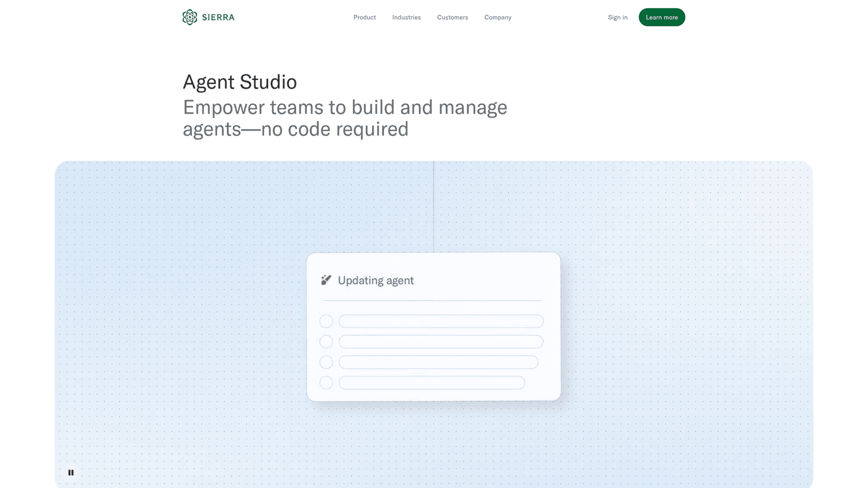Viewport: 868px width, 488px height.
Task: Click the green Learn more button
Action: [x=662, y=17]
